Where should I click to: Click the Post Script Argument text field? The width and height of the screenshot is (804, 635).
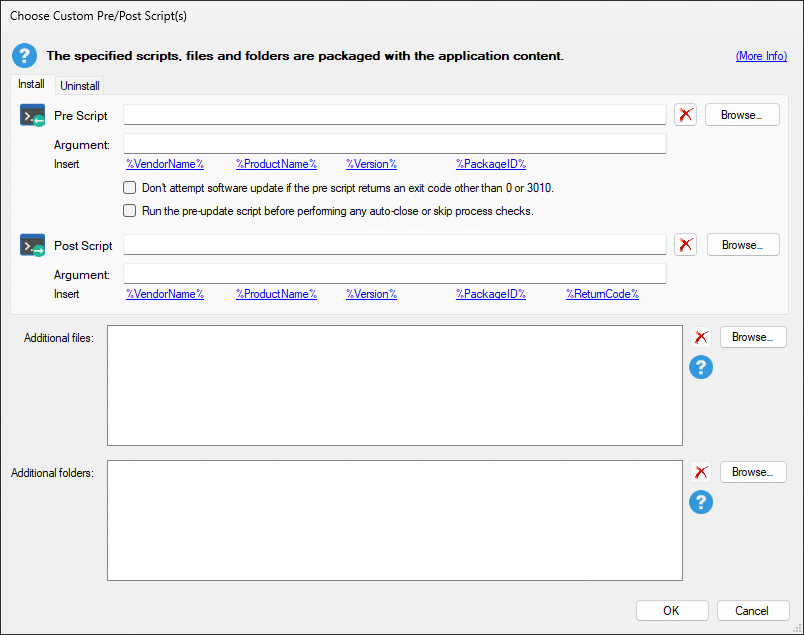[394, 274]
